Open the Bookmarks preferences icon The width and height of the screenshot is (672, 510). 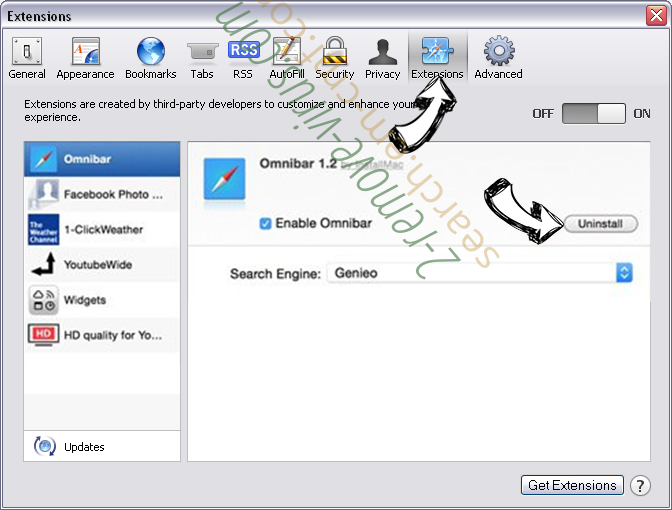pos(150,58)
